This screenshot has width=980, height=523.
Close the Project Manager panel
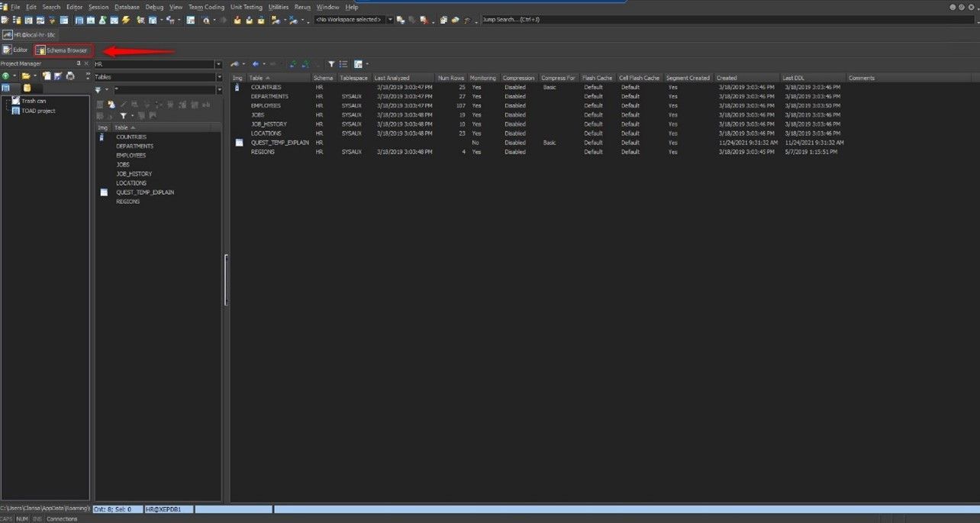tap(86, 63)
